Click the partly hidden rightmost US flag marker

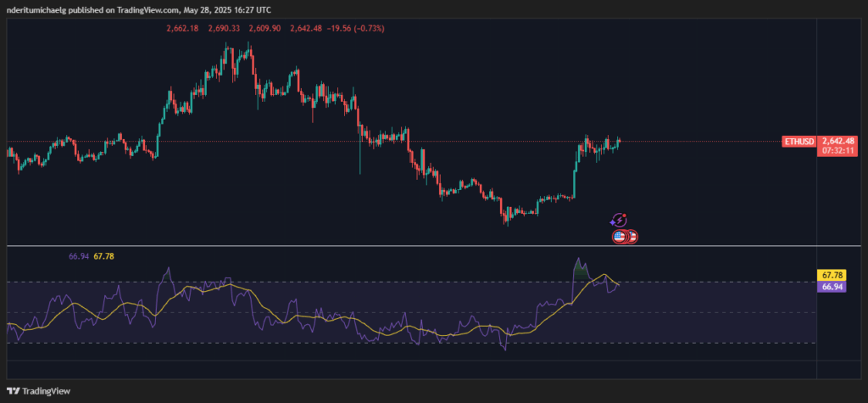click(x=632, y=238)
